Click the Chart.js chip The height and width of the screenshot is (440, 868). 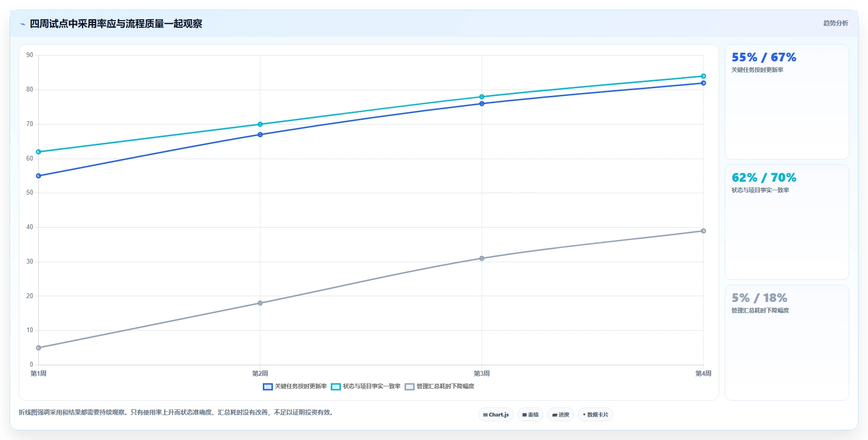pyautogui.click(x=496, y=415)
